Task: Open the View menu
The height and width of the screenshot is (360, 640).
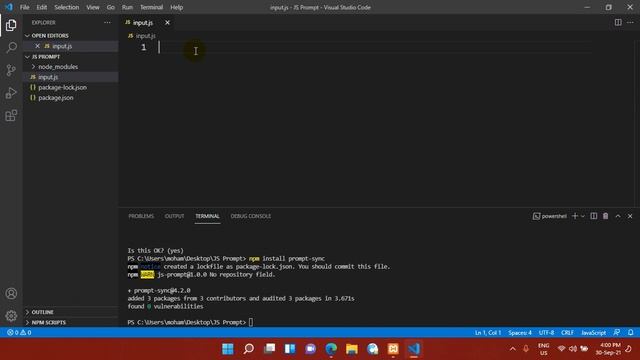Action: pyautogui.click(x=93, y=7)
